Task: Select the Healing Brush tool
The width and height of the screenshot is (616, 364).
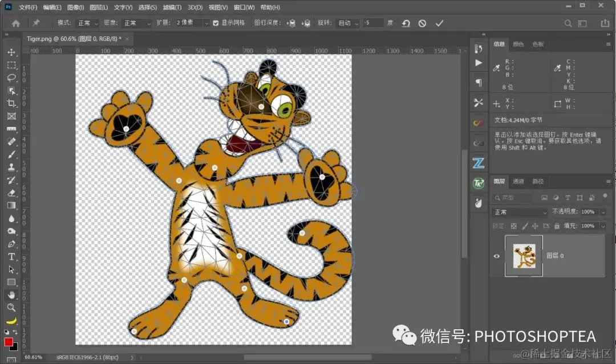Action: (11, 141)
